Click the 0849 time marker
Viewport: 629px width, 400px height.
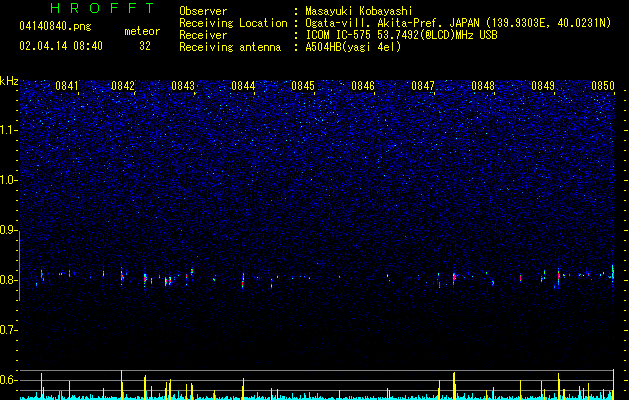point(543,86)
